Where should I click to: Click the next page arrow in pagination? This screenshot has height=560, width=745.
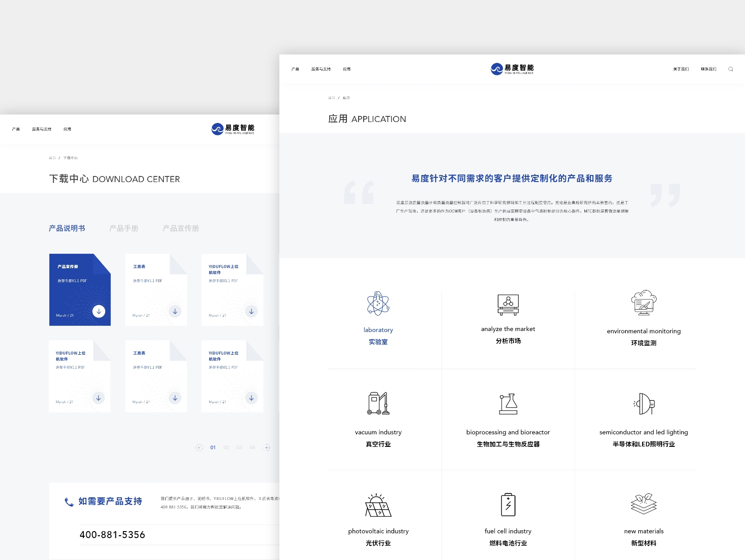(x=267, y=447)
